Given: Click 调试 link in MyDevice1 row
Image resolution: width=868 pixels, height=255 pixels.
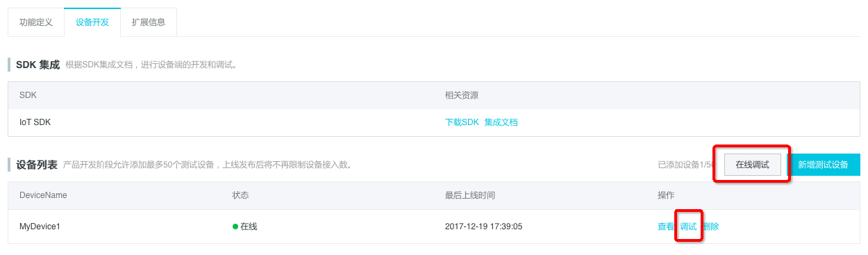Looking at the screenshot, I should click(x=688, y=227).
